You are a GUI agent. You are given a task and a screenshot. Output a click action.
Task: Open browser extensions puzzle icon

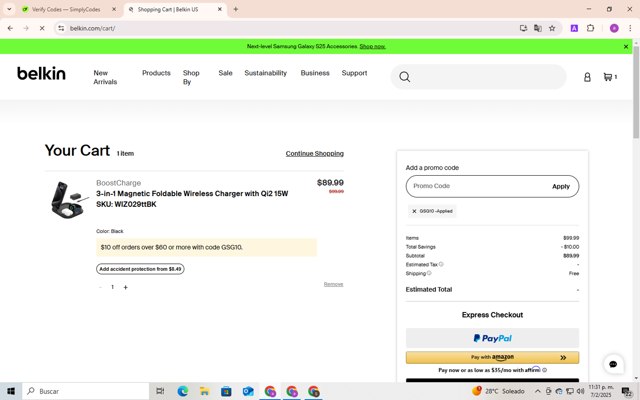[x=590, y=28]
